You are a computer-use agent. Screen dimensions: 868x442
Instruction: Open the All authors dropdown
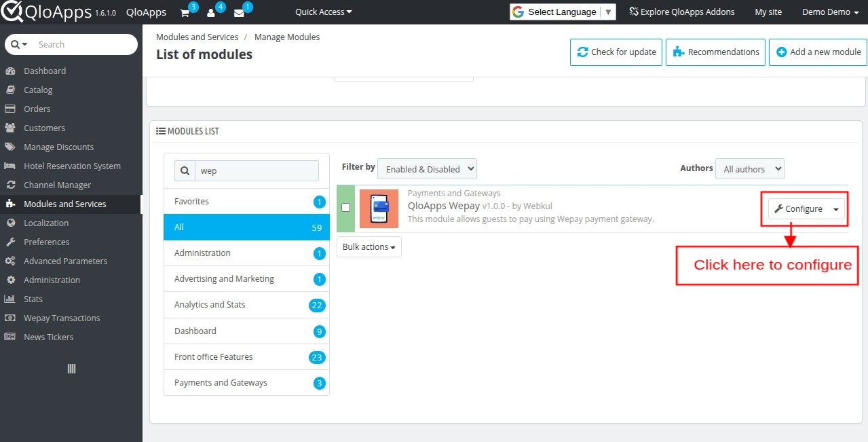coord(749,169)
